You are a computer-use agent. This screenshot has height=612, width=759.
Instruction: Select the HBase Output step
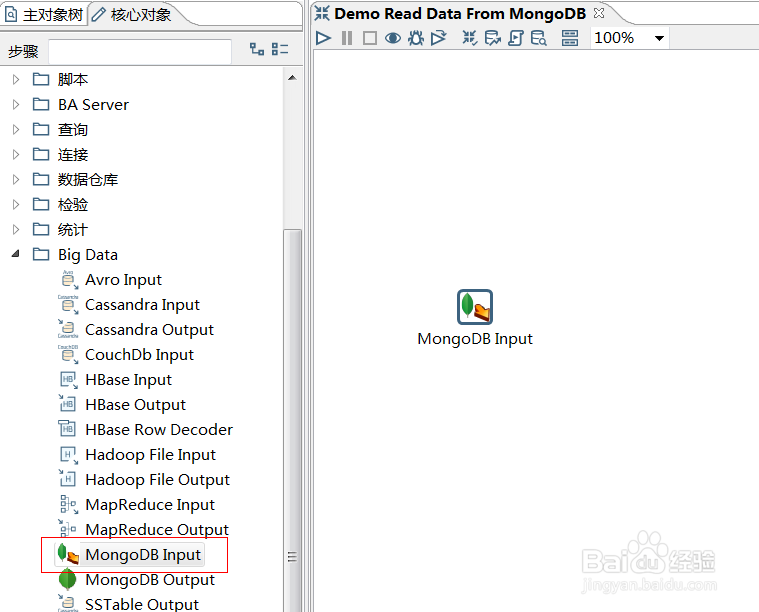135,405
